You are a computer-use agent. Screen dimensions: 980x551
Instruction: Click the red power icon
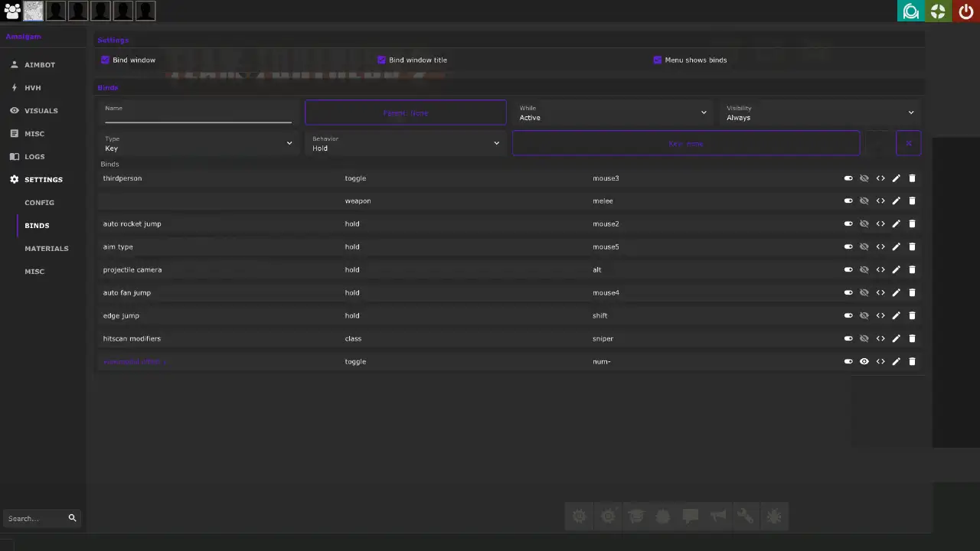click(965, 11)
